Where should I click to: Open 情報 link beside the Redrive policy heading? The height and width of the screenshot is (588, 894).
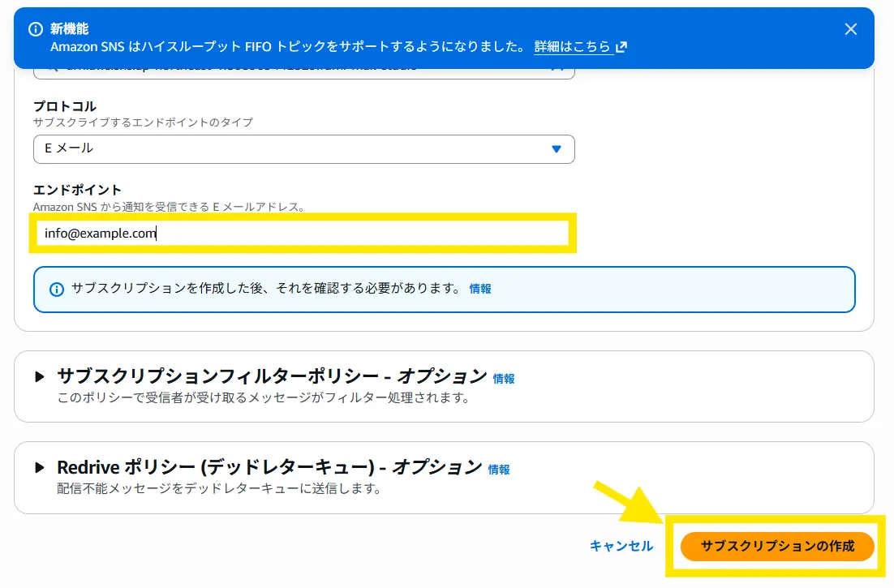pos(499,470)
